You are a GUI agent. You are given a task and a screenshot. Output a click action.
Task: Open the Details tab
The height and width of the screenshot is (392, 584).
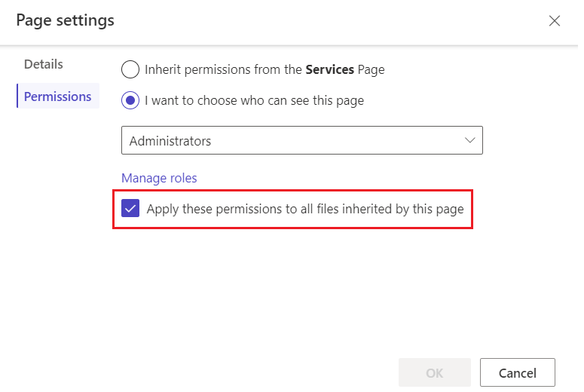coord(44,64)
